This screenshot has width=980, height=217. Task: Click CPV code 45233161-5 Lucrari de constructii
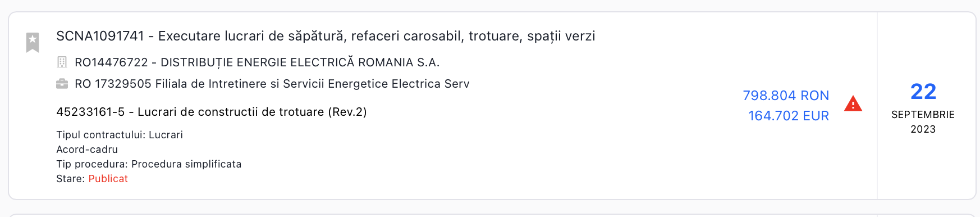(x=212, y=112)
